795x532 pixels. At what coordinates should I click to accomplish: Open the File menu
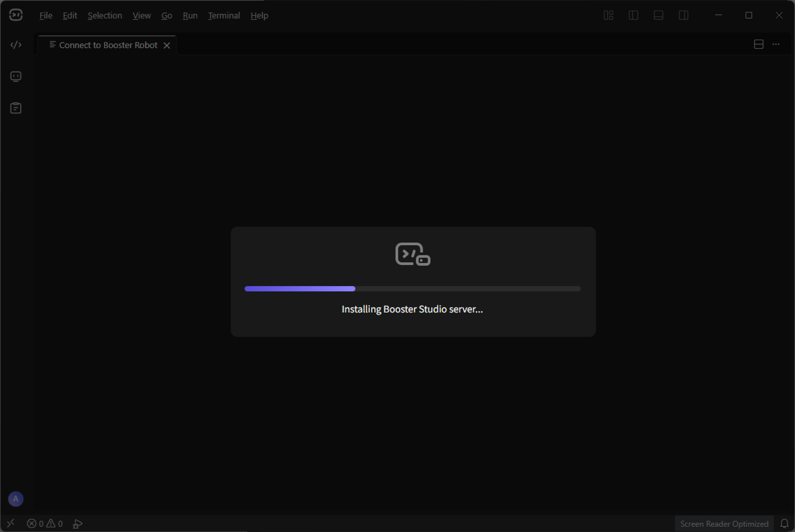(46, 15)
